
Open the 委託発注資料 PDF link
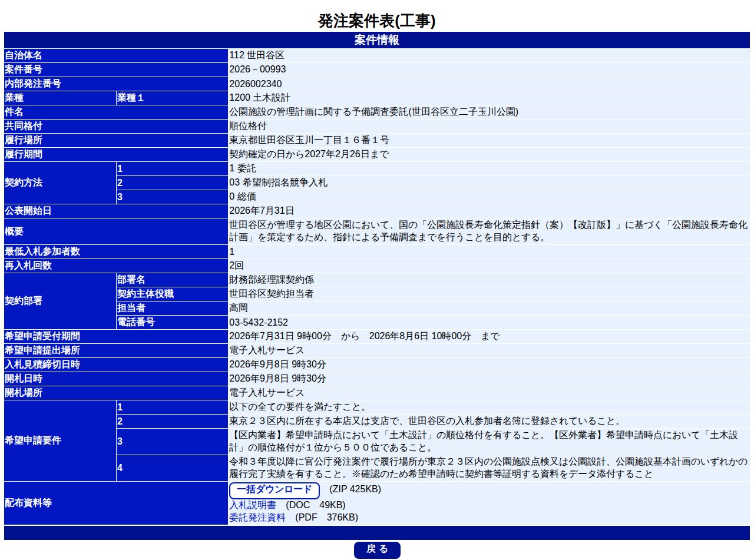pos(257,518)
